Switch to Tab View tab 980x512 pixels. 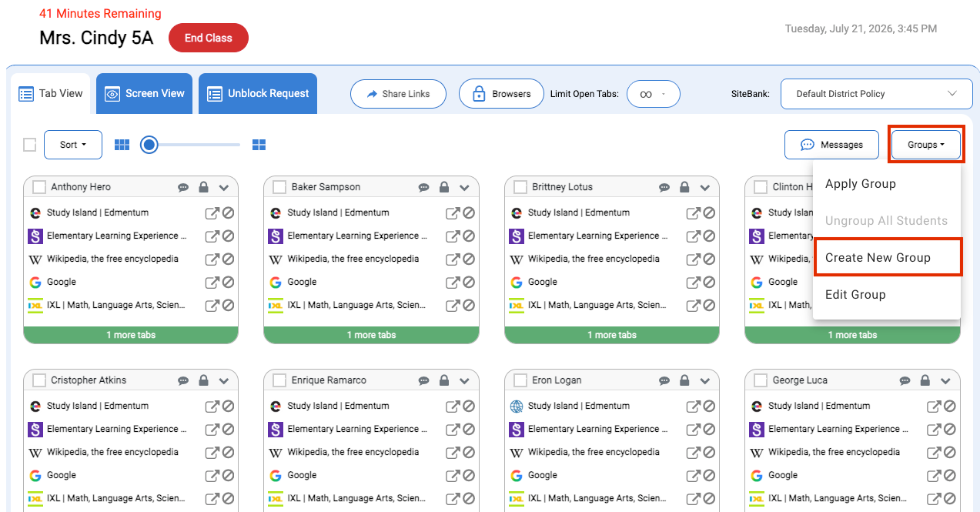pyautogui.click(x=51, y=94)
